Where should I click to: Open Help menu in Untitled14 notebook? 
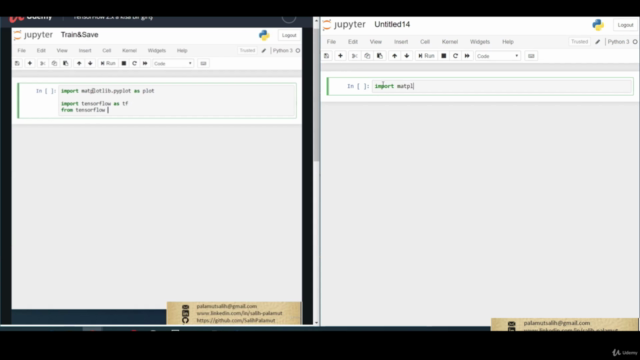508,42
